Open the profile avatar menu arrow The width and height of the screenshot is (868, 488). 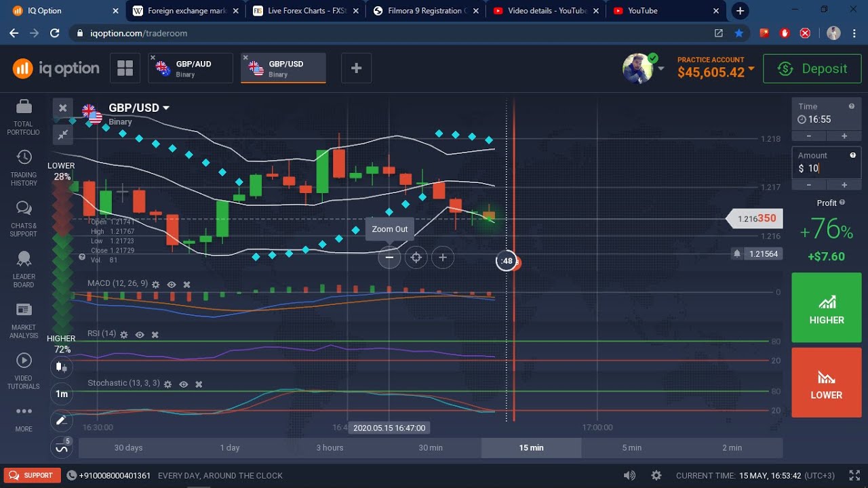coord(661,68)
